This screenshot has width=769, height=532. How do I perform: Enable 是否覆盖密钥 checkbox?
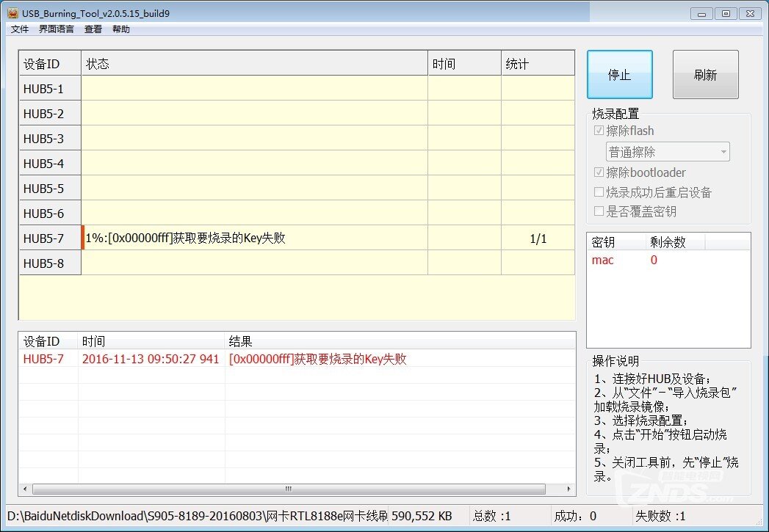599,211
